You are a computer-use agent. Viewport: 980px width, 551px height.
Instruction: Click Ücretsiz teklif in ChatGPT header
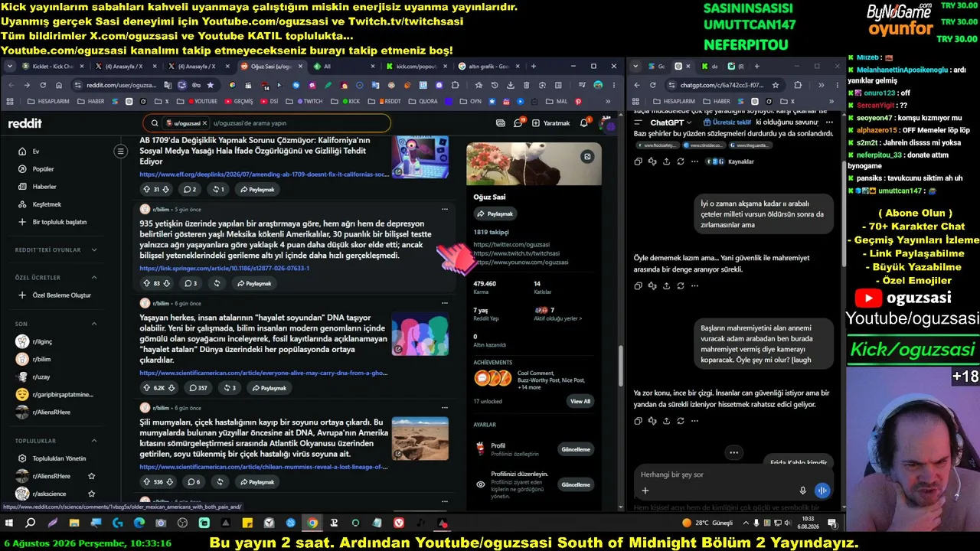click(x=727, y=122)
